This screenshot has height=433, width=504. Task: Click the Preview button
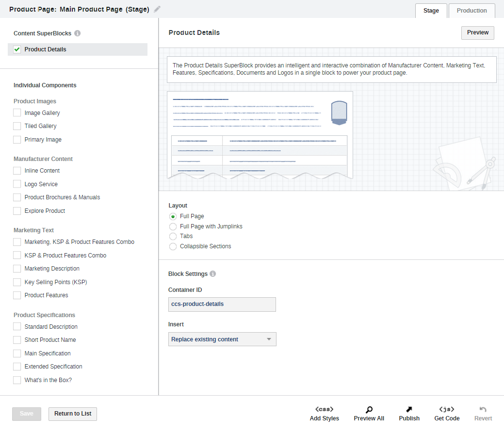point(477,32)
